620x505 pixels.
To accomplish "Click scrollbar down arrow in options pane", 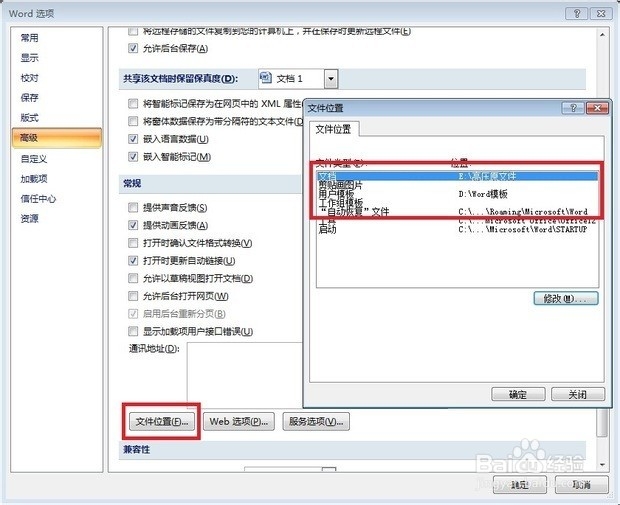I will [602, 465].
